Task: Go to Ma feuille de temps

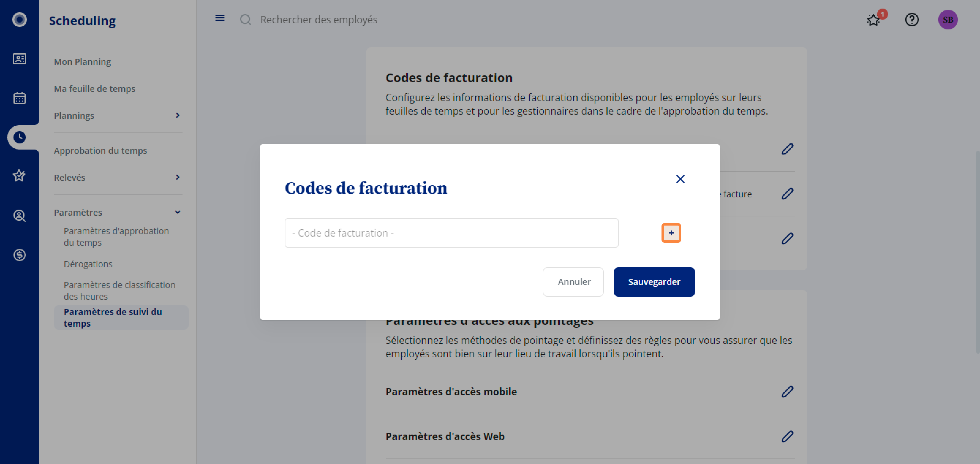Action: pos(94,89)
